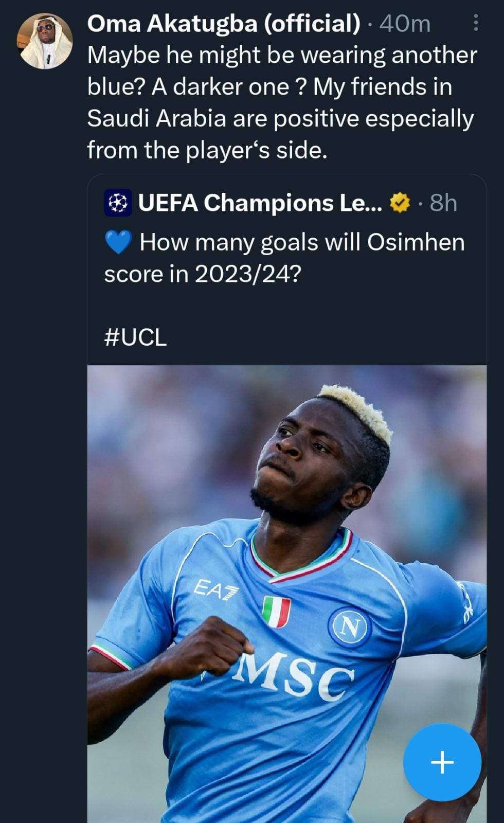Screen dimensions: 504x823
Task: Tap the blue compose plus button
Action: click(x=442, y=762)
